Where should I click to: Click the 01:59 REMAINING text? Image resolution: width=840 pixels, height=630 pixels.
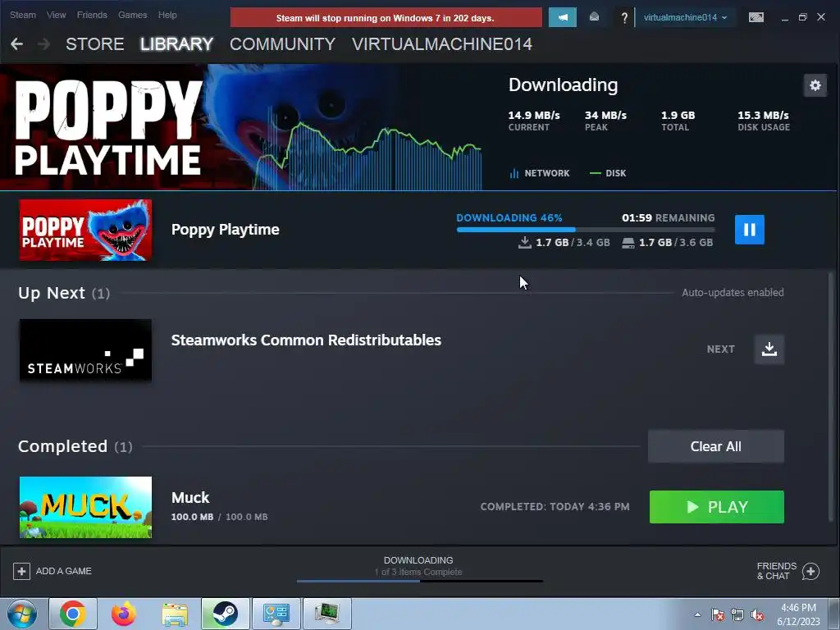pos(668,218)
